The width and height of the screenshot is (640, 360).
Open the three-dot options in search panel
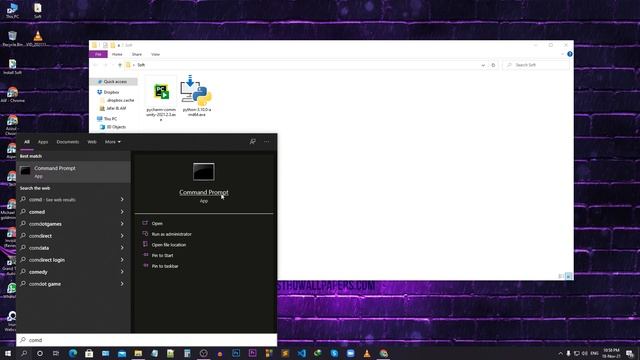[x=267, y=142]
